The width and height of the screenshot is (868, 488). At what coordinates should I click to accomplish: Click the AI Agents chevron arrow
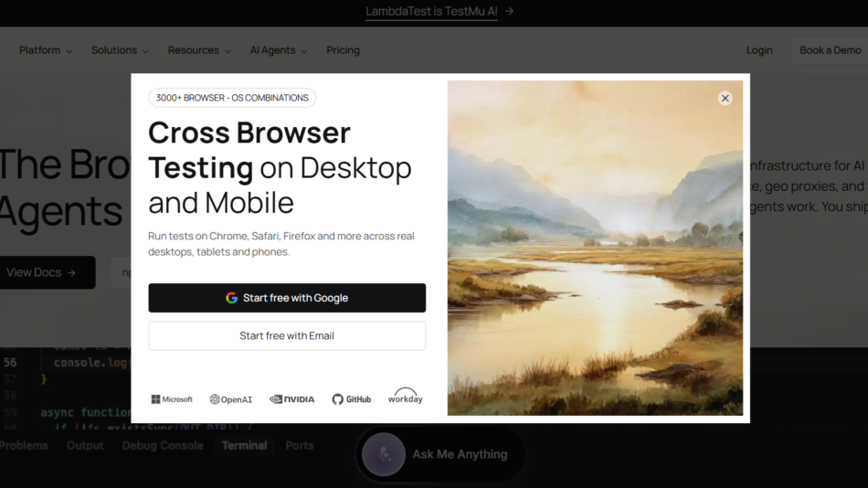(304, 51)
